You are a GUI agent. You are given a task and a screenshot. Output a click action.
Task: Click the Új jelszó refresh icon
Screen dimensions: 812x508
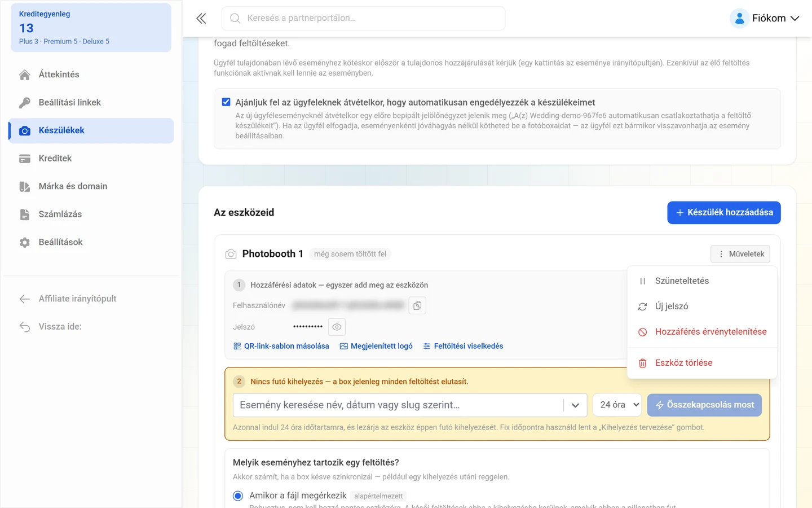pyautogui.click(x=642, y=306)
